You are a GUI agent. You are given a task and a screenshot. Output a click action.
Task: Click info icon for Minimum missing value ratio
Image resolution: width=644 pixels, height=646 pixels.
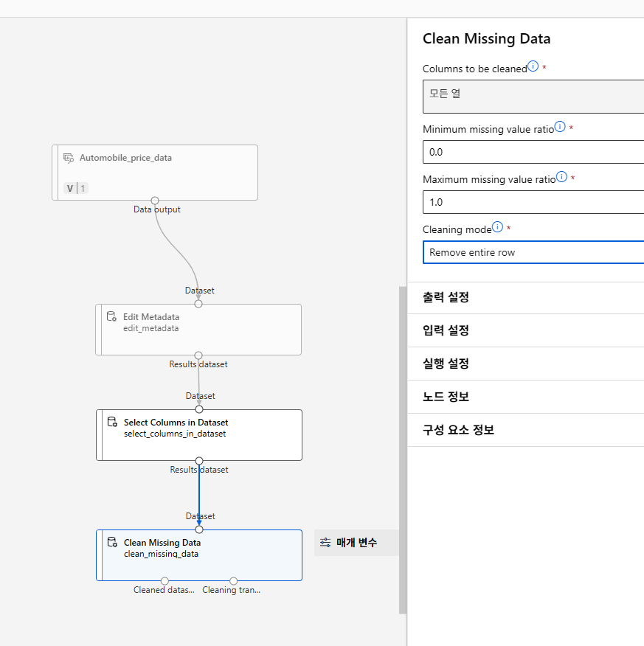[x=560, y=127]
